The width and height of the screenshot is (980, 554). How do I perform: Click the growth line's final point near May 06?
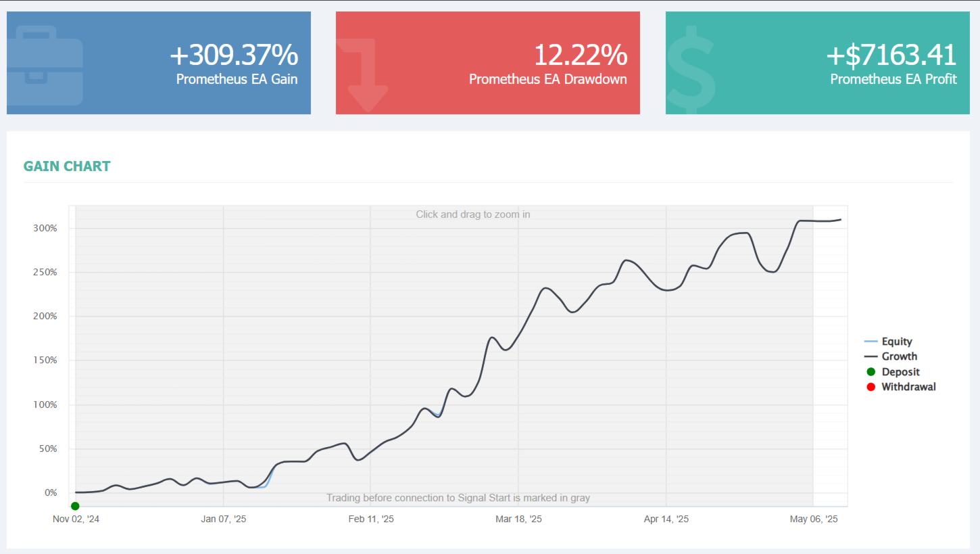[x=840, y=219]
